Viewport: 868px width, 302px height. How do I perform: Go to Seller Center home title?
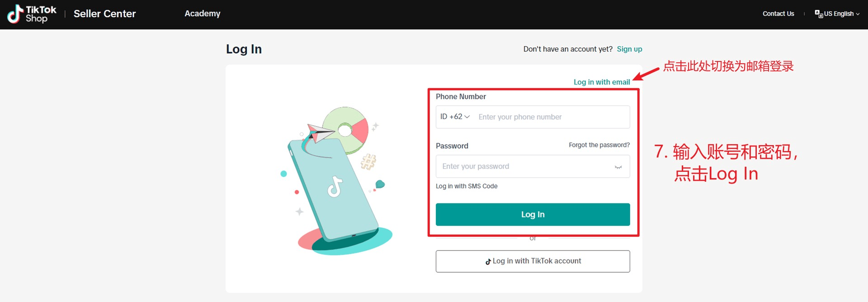point(104,14)
